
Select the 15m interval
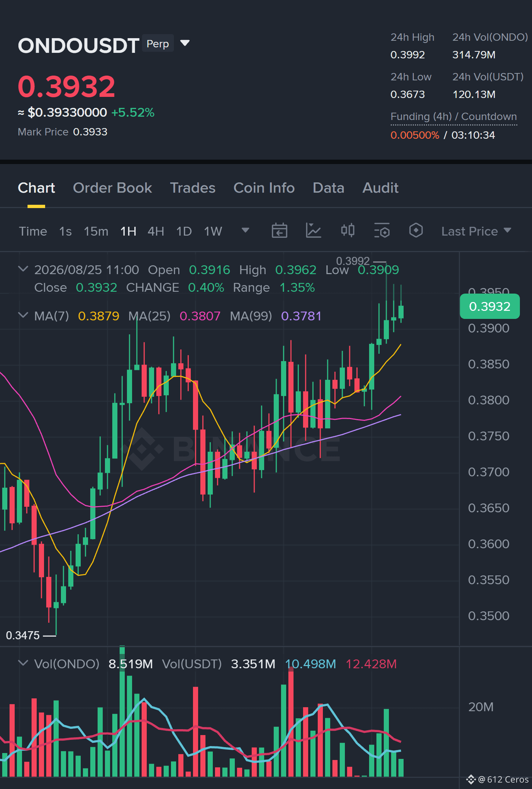coord(96,231)
